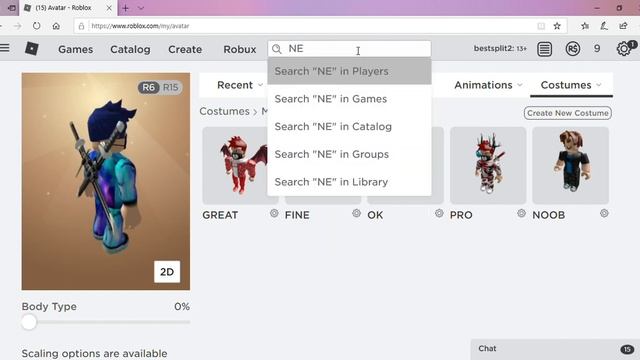Click the Roblox logo home icon
Screen dimensions: 640x360
[31, 49]
